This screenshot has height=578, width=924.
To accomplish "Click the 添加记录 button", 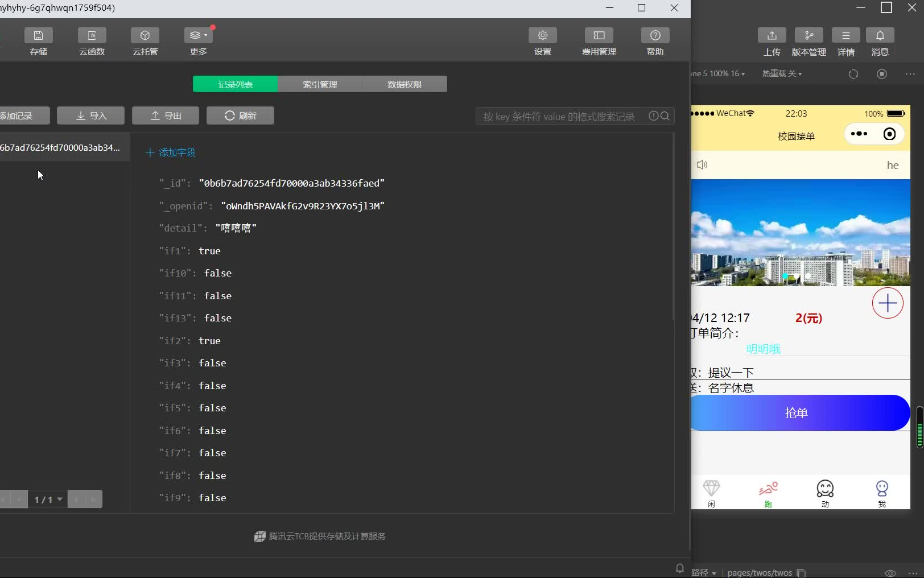I will click(24, 115).
